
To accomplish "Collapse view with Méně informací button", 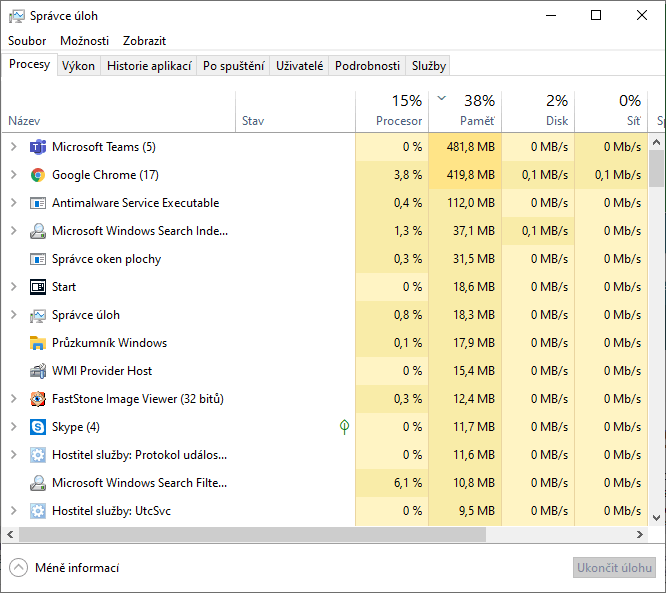I will (x=65, y=568).
